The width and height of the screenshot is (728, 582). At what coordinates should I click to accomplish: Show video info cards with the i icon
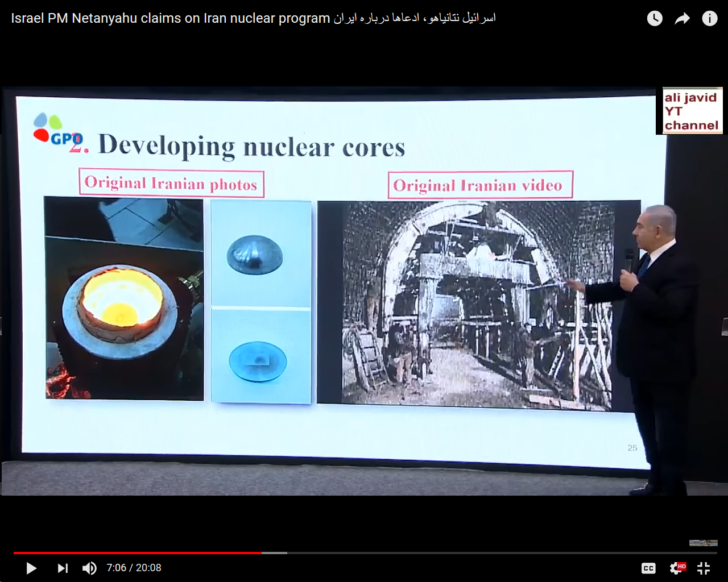click(709, 19)
